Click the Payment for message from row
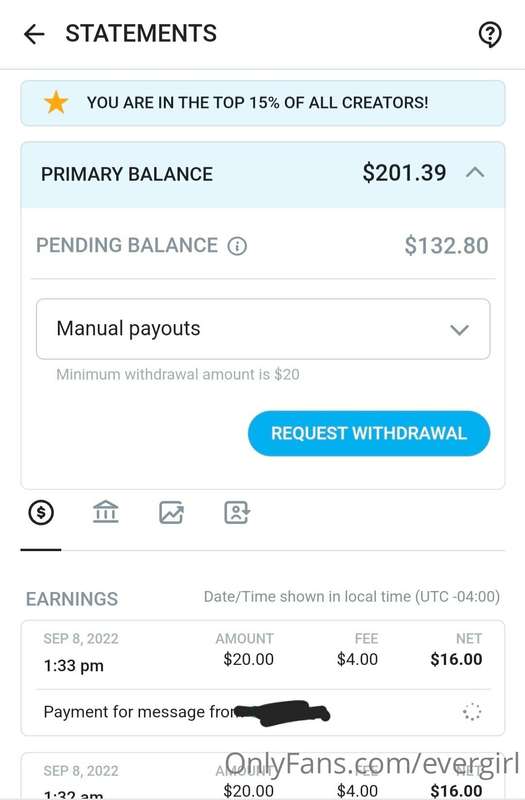Image resolution: width=525 pixels, height=800 pixels. pos(263,712)
